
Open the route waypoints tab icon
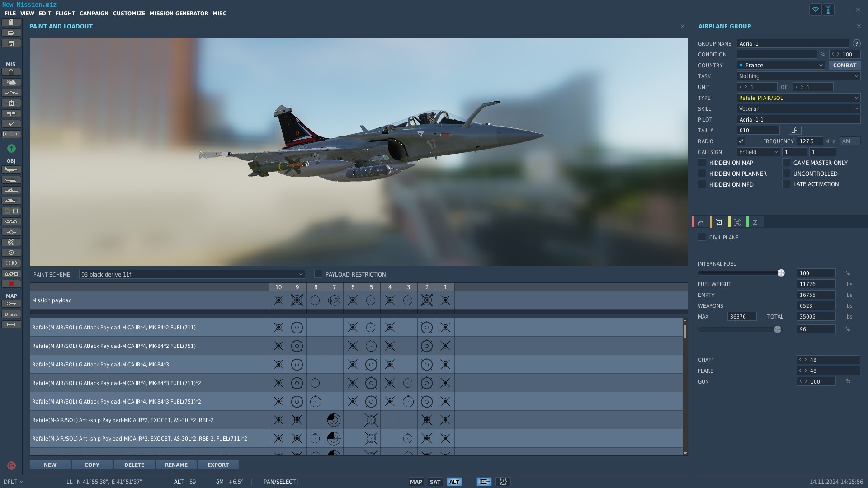click(701, 222)
